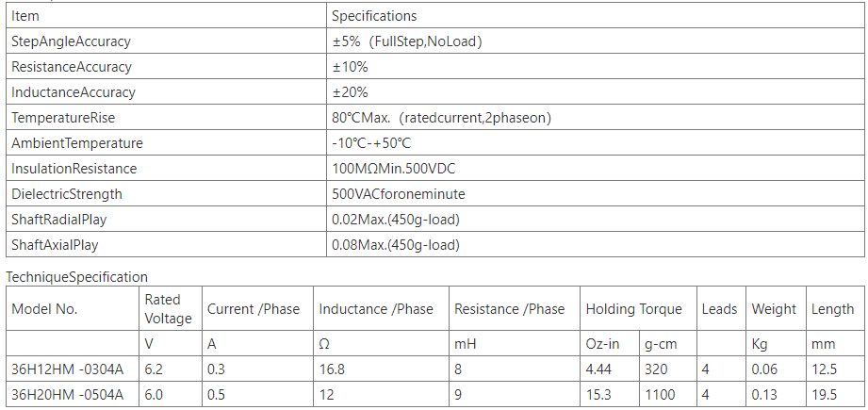868x410 pixels.
Task: Select the StepAngleAccuracy item cell
Action: [x=166, y=41]
